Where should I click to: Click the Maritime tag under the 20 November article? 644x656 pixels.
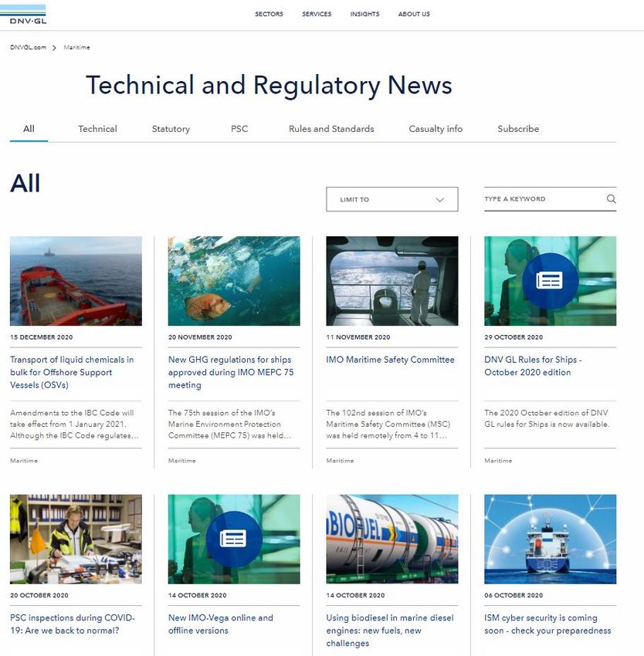[x=181, y=461]
